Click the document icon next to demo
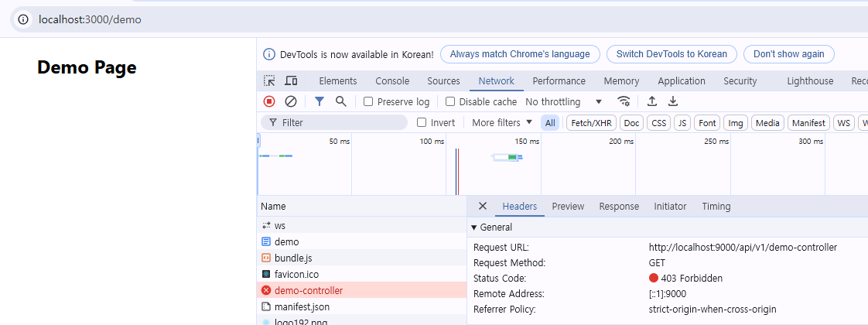The image size is (868, 325). 266,242
